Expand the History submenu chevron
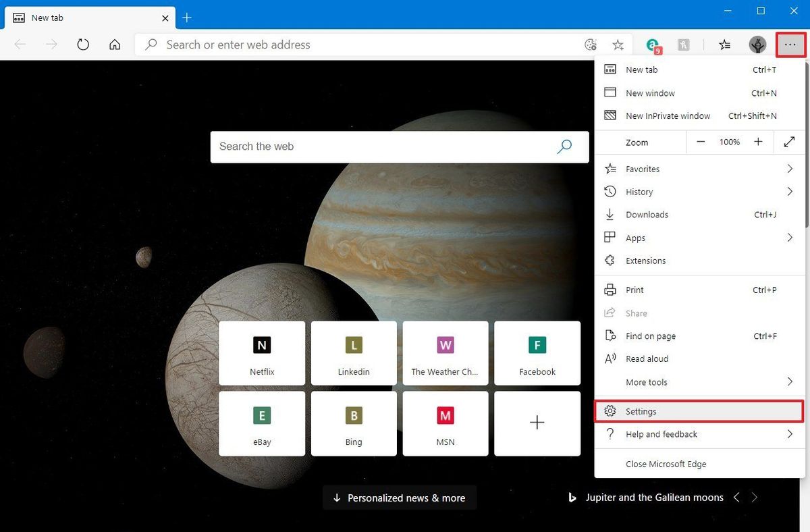Viewport: 810px width, 532px height. pos(789,192)
